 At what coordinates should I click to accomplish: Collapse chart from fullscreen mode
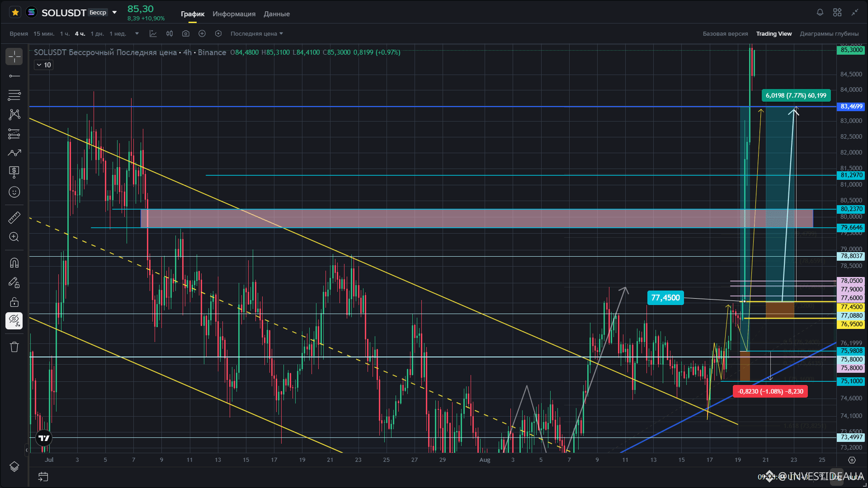click(x=855, y=12)
